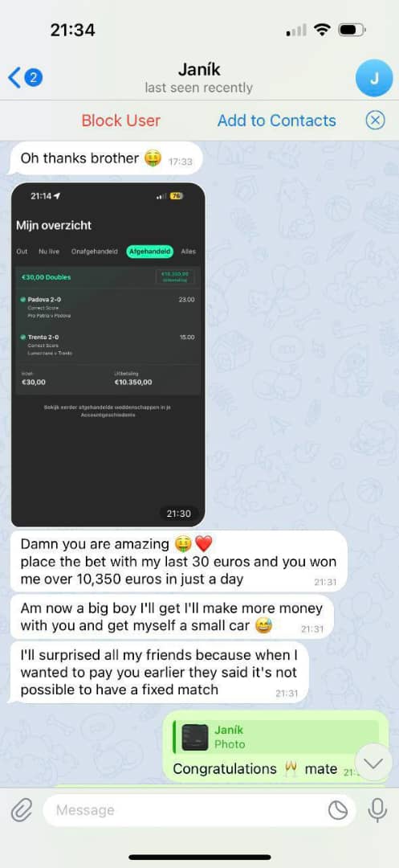Image resolution: width=399 pixels, height=868 pixels.
Task: Tap the "Oh thanks brother" message
Action: [x=104, y=159]
